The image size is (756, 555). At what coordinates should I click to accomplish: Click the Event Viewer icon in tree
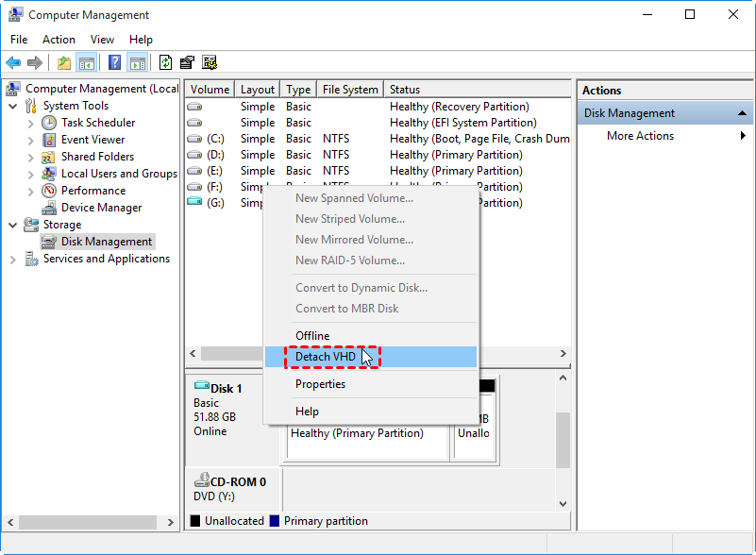49,140
